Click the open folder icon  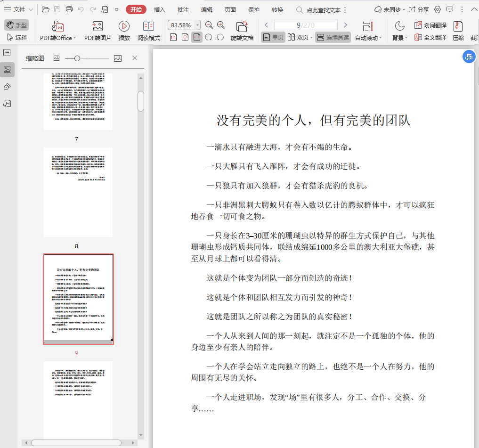[x=46, y=9]
